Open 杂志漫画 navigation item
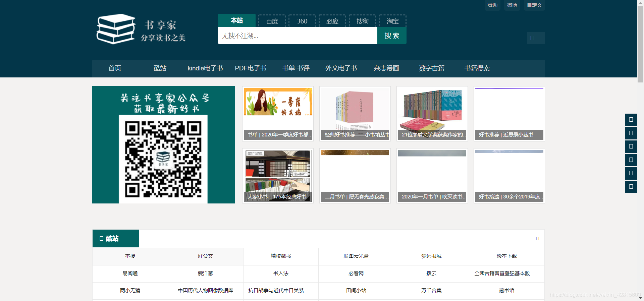 click(x=386, y=68)
